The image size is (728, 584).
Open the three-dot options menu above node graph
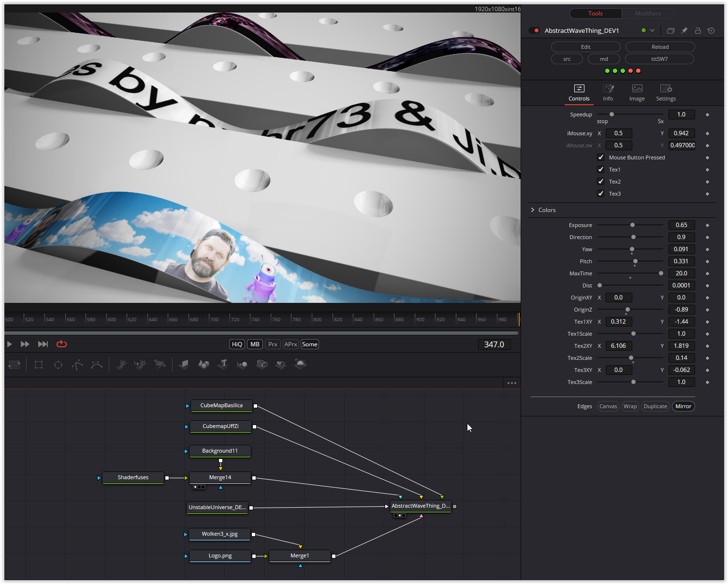[512, 383]
